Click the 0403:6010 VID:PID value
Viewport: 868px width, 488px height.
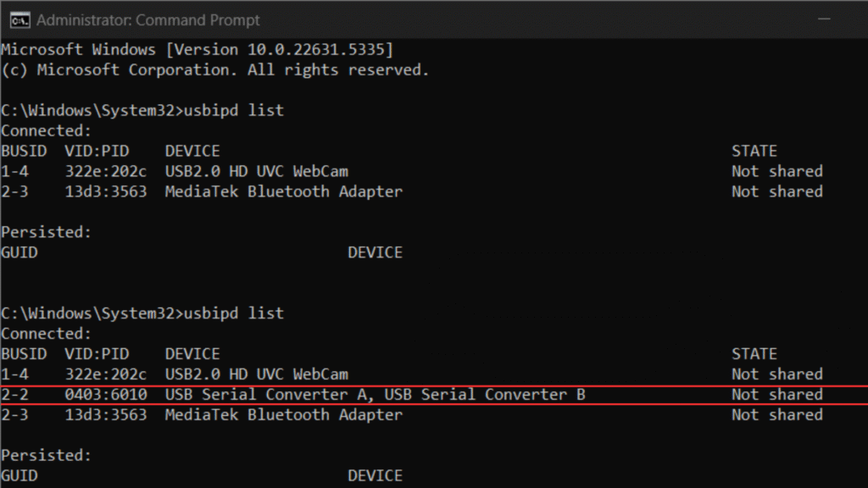106,395
